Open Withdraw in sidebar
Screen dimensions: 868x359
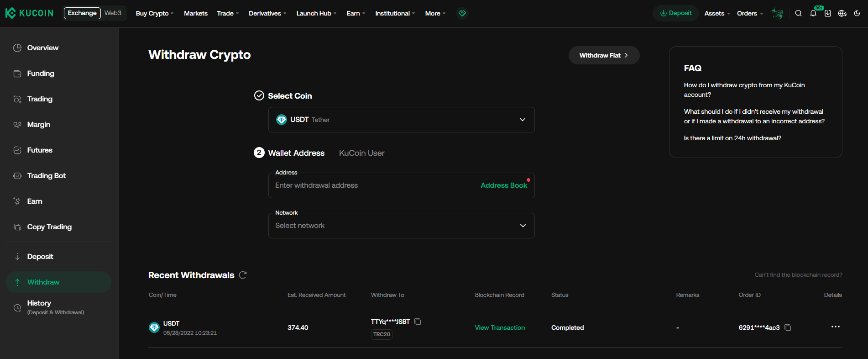coord(58,282)
